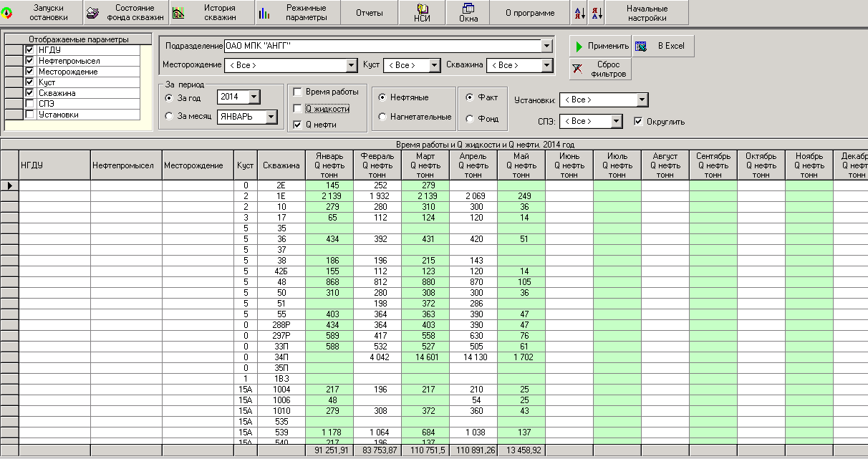Select the За месяц radio button
This screenshot has height=459, width=868.
pyautogui.click(x=169, y=116)
